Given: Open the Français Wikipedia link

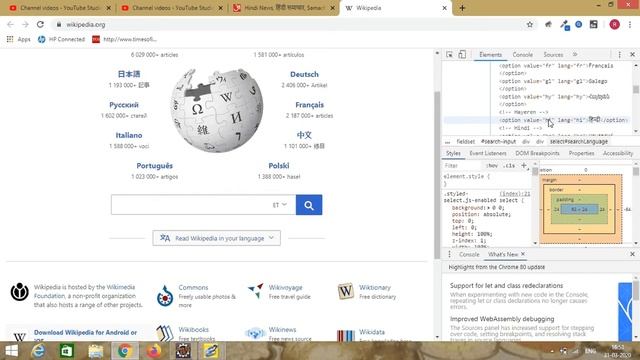Looking at the screenshot, I should (x=309, y=105).
